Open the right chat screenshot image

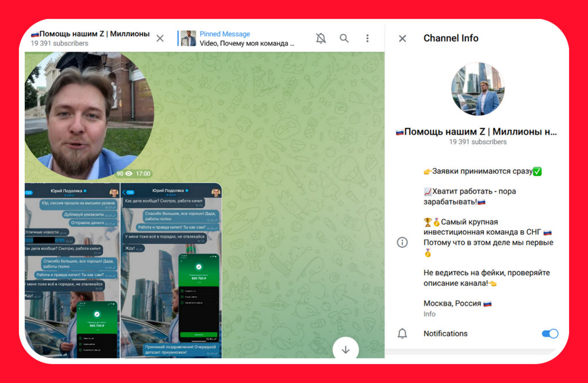[x=171, y=270]
